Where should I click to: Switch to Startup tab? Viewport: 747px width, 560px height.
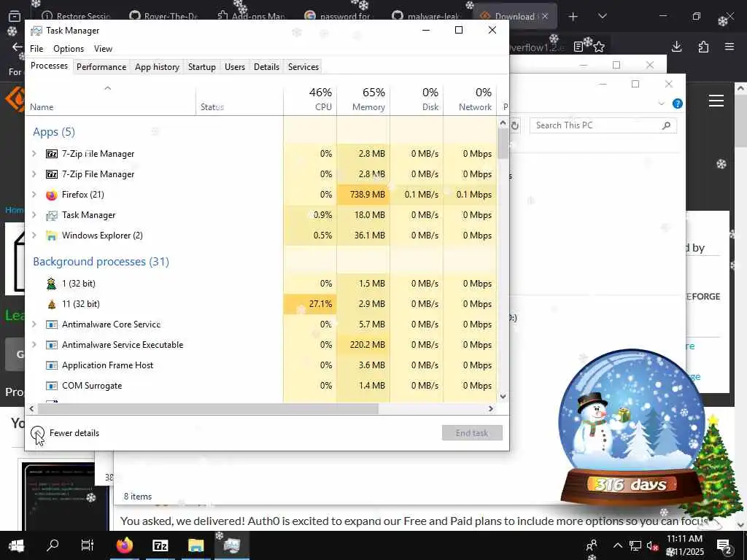click(x=202, y=67)
